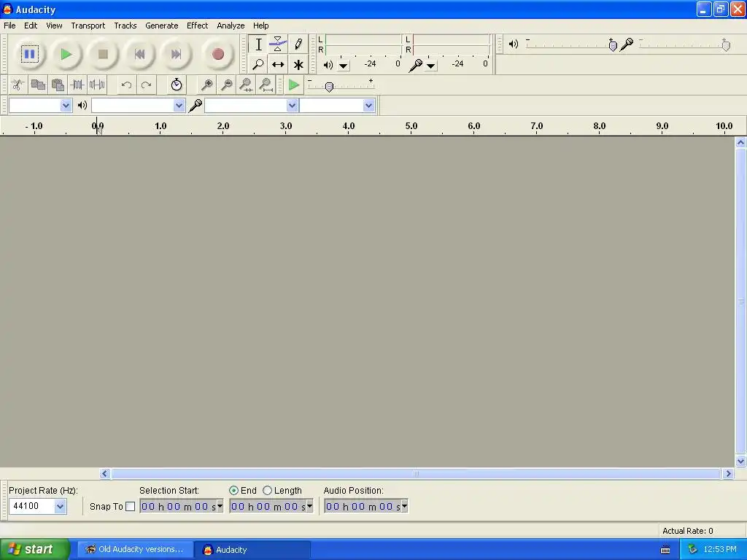Open the Edit menu
Viewport: 747px width, 560px height.
click(31, 26)
